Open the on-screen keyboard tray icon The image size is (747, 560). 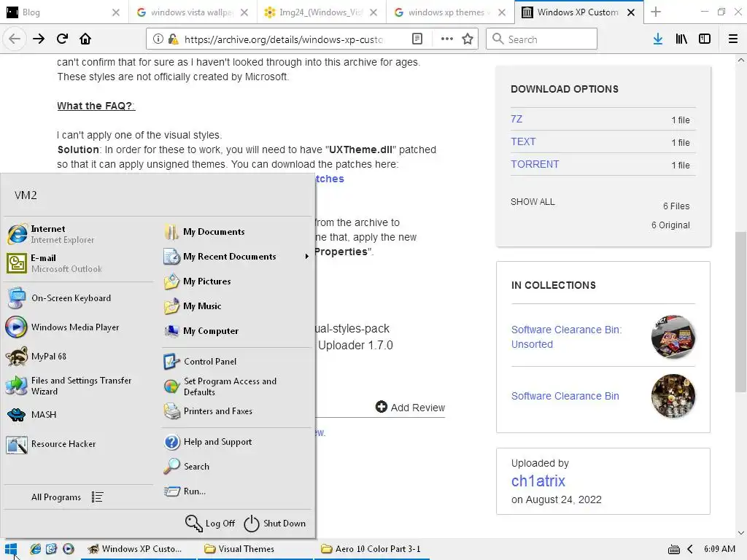[x=673, y=550]
